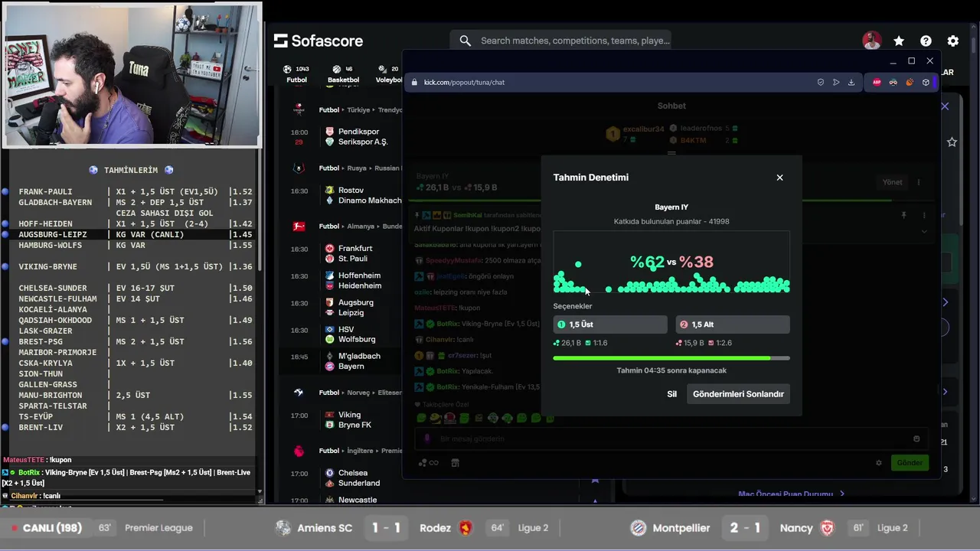Screen dimensions: 980x551
Task: Select the 1,5 Alt prediction option
Action: pyautogui.click(x=733, y=324)
